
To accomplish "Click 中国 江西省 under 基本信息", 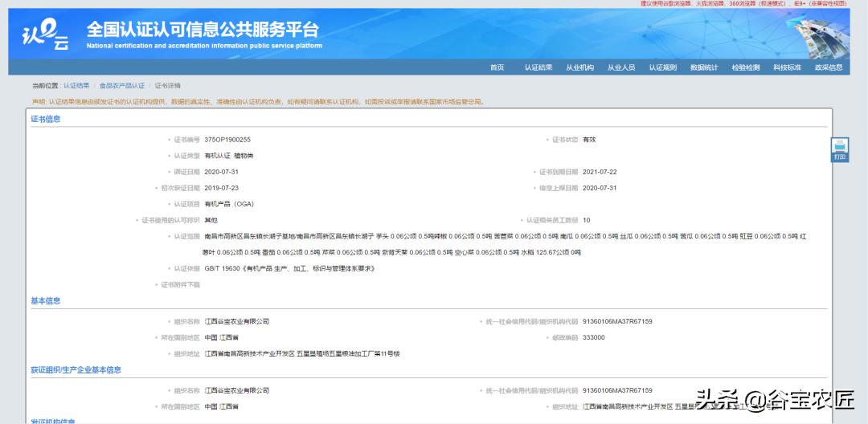I will click(x=222, y=337).
